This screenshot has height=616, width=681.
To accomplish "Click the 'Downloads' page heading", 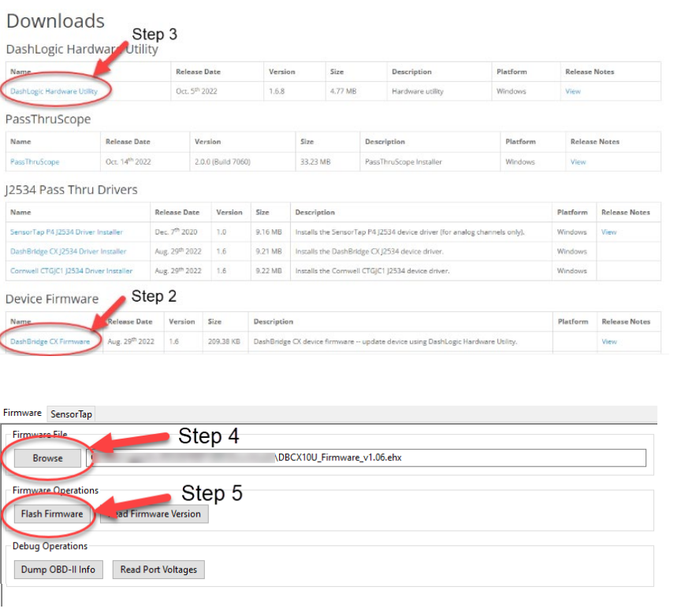I will point(56,20).
